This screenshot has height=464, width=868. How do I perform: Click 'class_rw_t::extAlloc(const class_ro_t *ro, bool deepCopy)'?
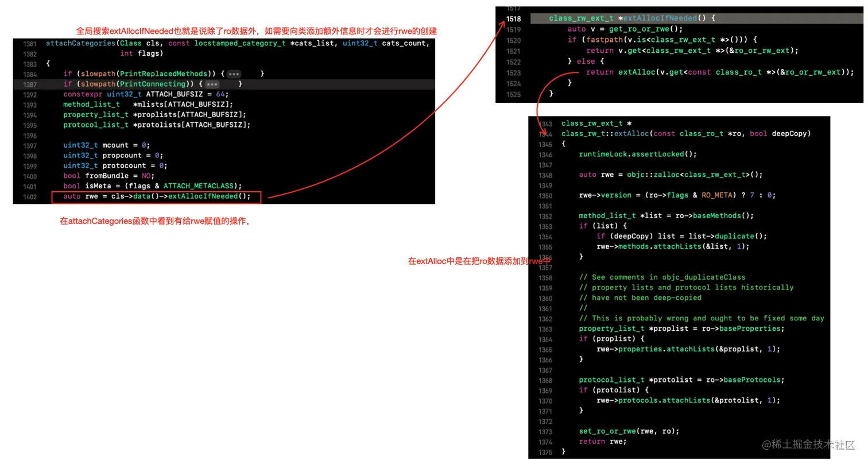(686, 134)
